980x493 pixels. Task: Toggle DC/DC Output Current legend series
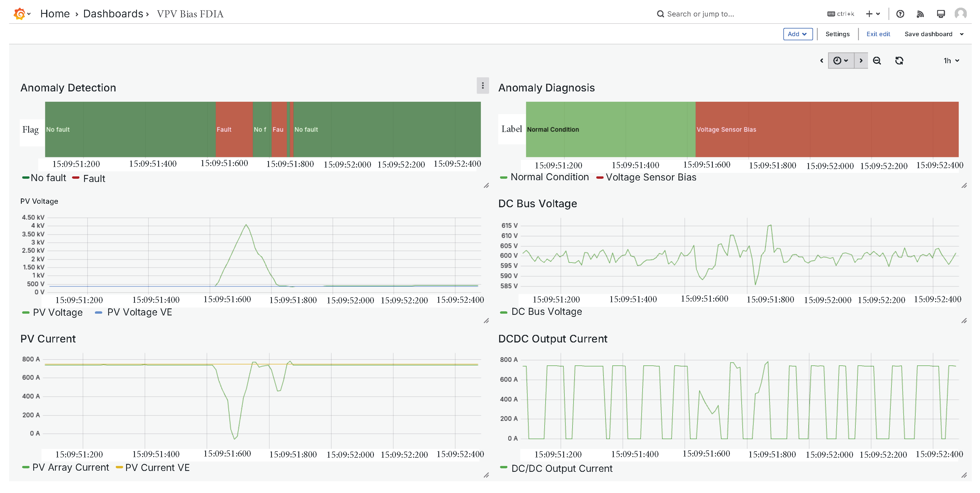tap(556, 468)
